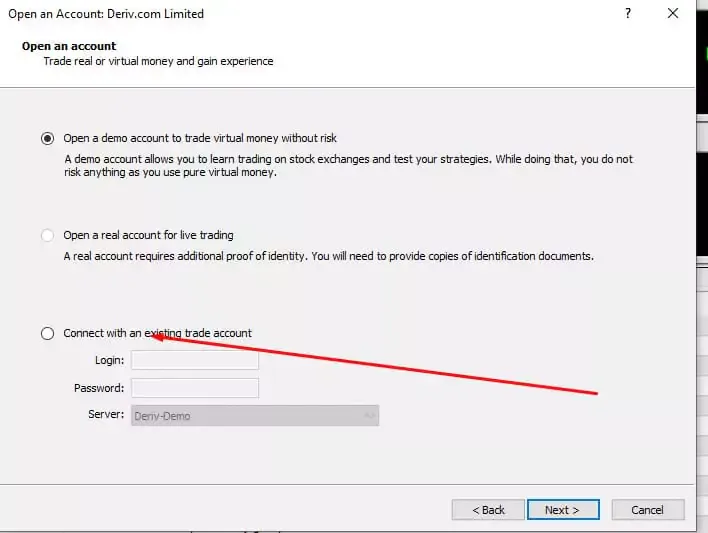Click label 'Open a demo account to trade virtual money without risk'
The height and width of the screenshot is (533, 708).
pos(200,138)
